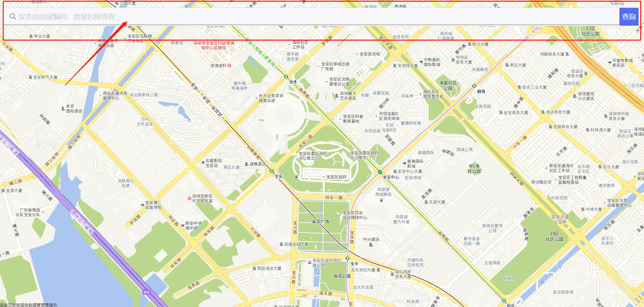Screen dimensions: 644x307
Task: Click the 宝安大道立交桥 label
Action: (x=560, y=219)
